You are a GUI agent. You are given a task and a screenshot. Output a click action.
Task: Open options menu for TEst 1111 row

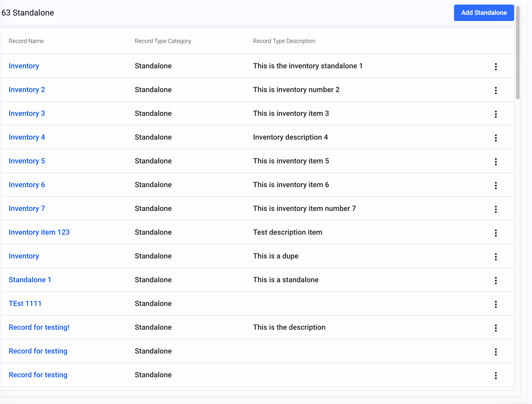(495, 304)
